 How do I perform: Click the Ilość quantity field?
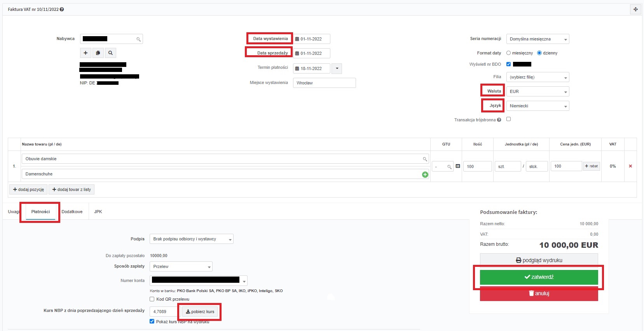[478, 166]
